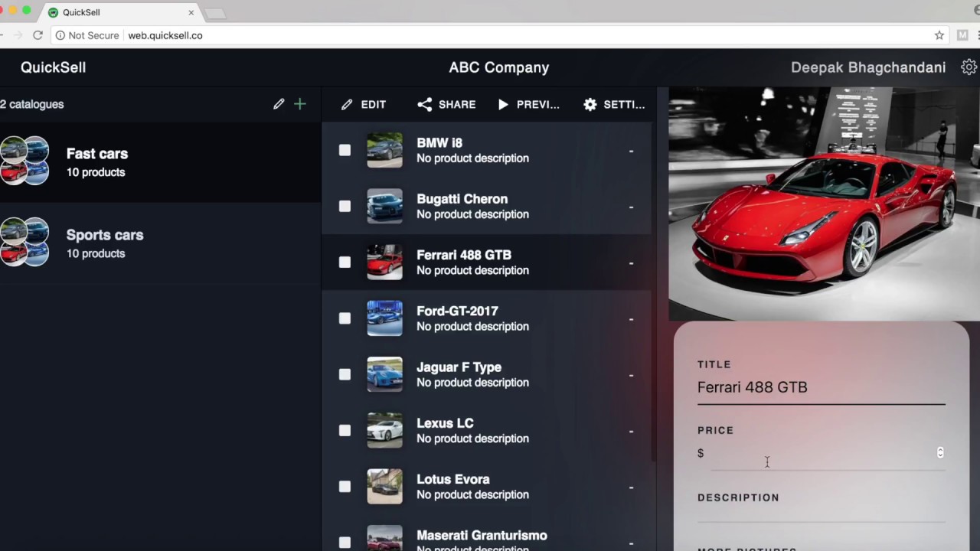Close the QuickSell browser tab
The height and width of the screenshot is (551, 980).
191,12
